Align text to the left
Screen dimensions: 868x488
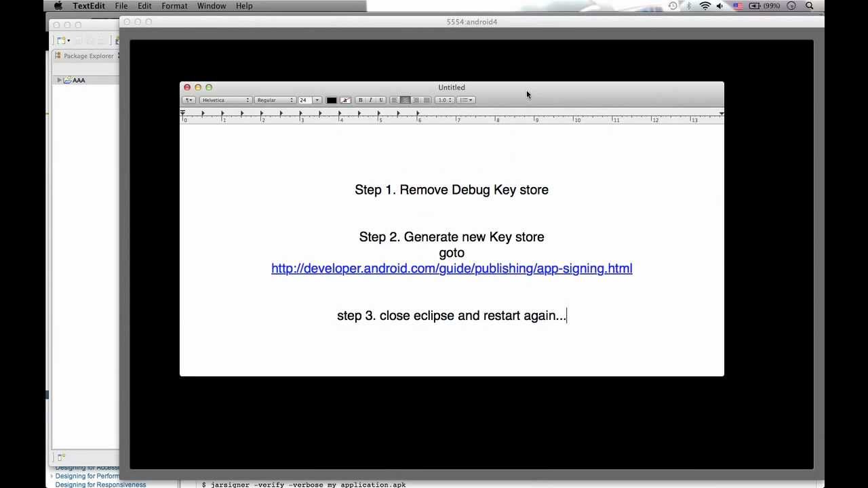pos(395,100)
